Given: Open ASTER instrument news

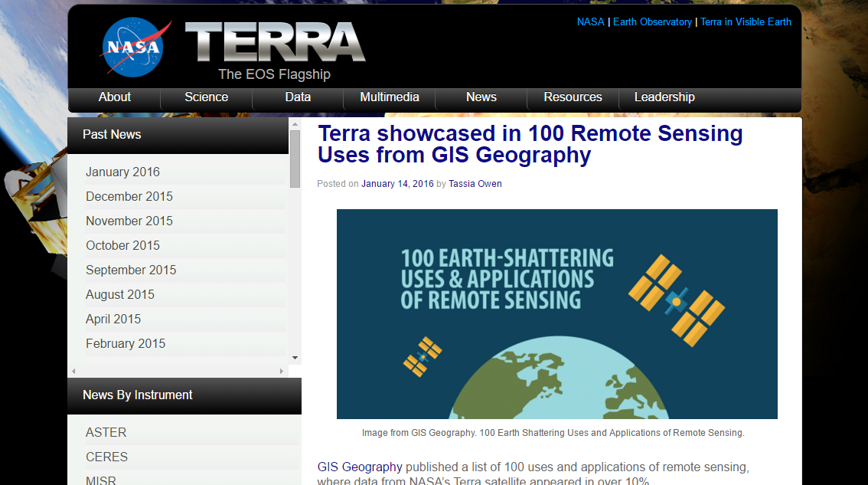Looking at the screenshot, I should [x=106, y=432].
